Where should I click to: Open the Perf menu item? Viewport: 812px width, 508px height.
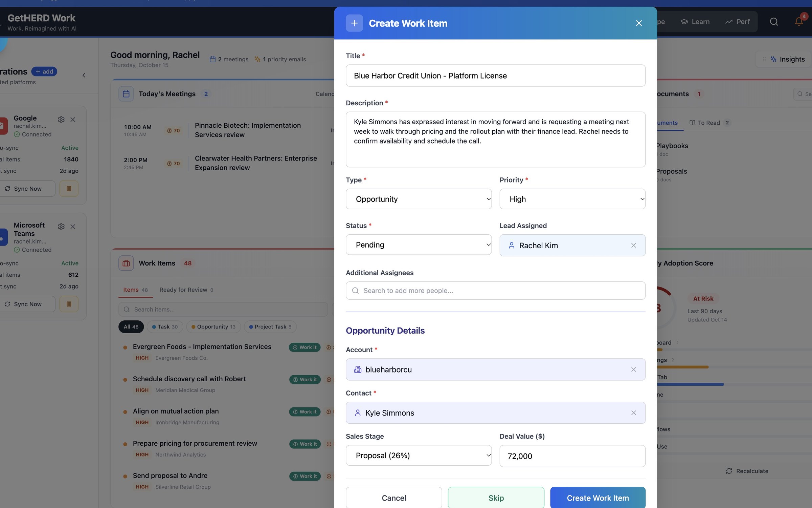click(738, 22)
